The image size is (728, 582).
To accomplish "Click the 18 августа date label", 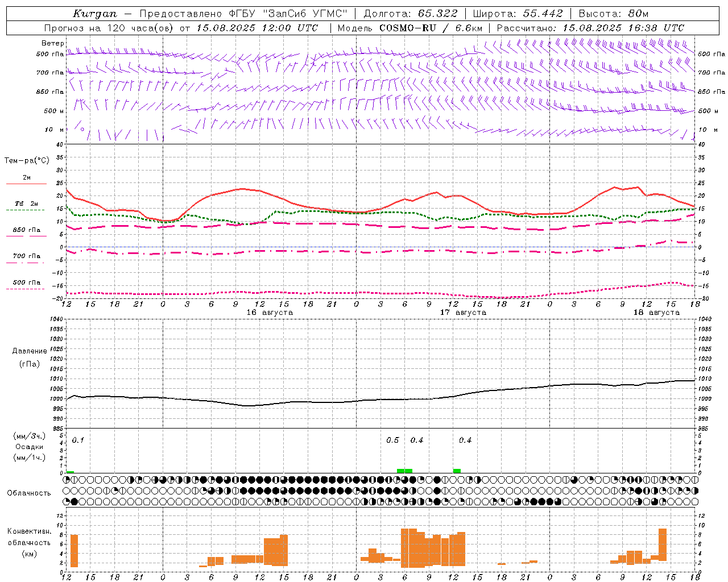I will pyautogui.click(x=656, y=313).
